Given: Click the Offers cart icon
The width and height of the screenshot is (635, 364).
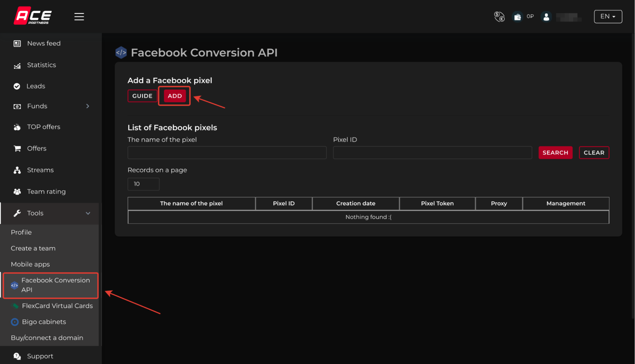Looking at the screenshot, I should [17, 149].
